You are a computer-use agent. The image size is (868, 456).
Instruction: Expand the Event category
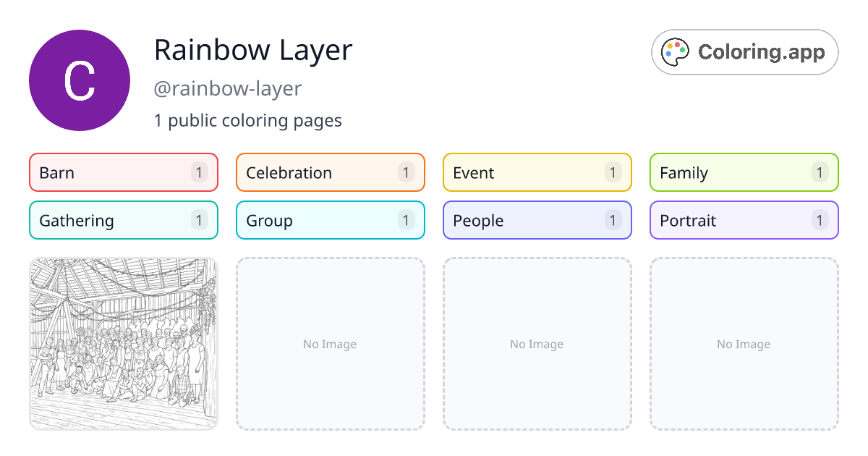pyautogui.click(x=537, y=172)
